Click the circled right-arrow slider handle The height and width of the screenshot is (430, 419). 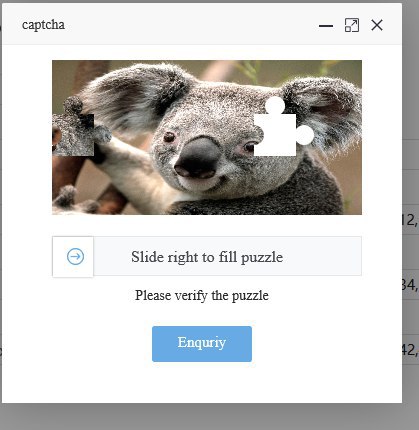pos(73,257)
